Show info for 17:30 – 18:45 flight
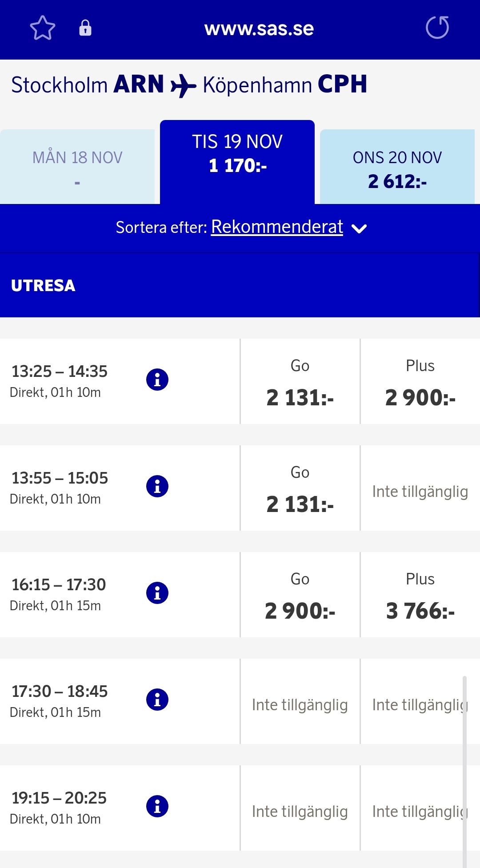480x868 pixels. pos(157,700)
